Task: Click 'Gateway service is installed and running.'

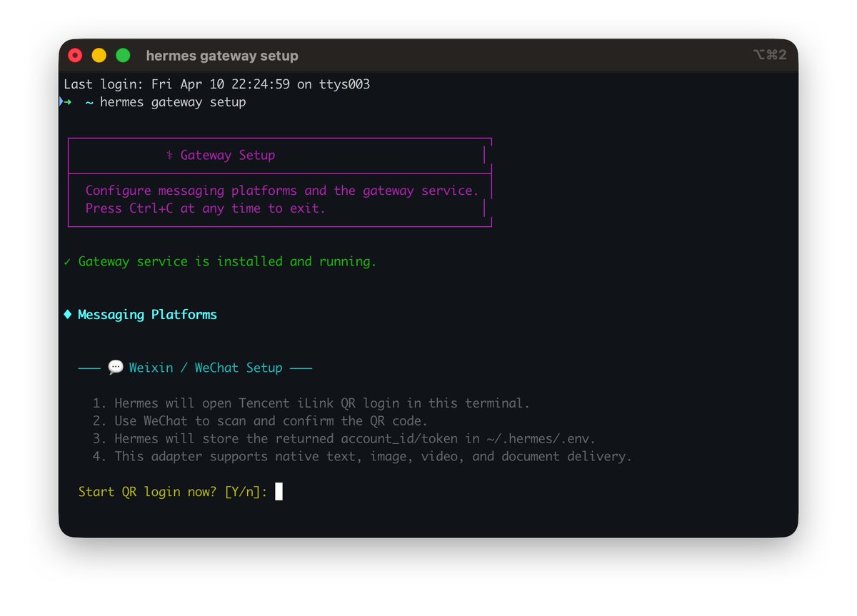Action: tap(227, 262)
